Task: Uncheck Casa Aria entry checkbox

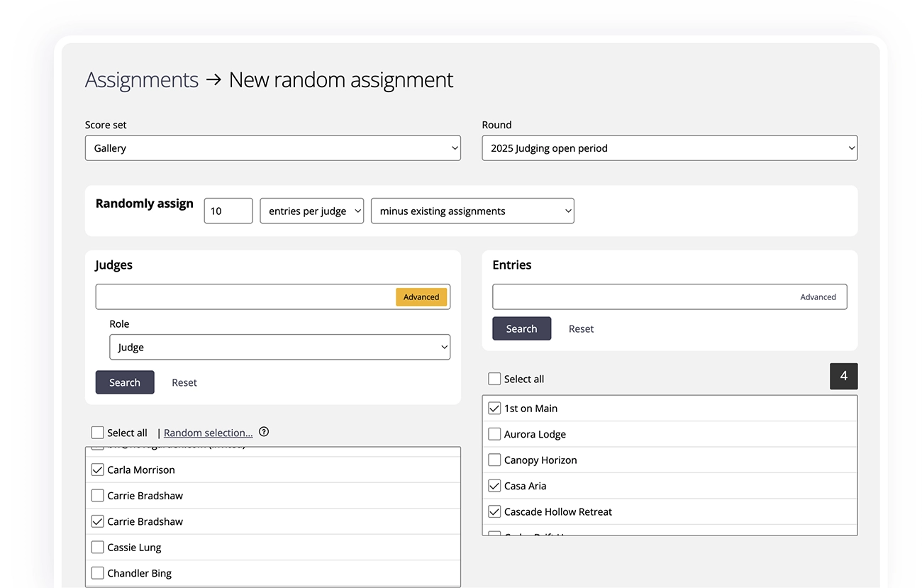Action: click(x=494, y=486)
